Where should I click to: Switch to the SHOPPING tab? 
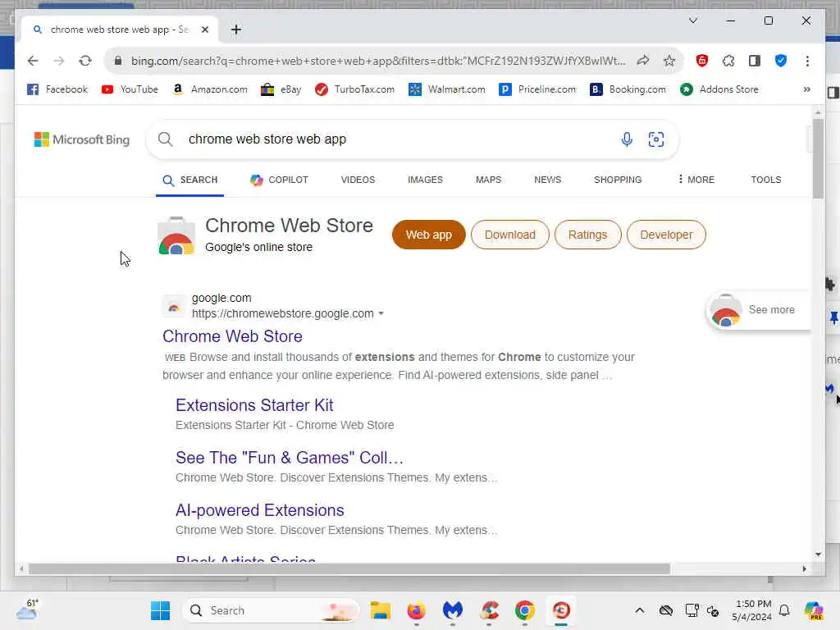click(x=618, y=180)
